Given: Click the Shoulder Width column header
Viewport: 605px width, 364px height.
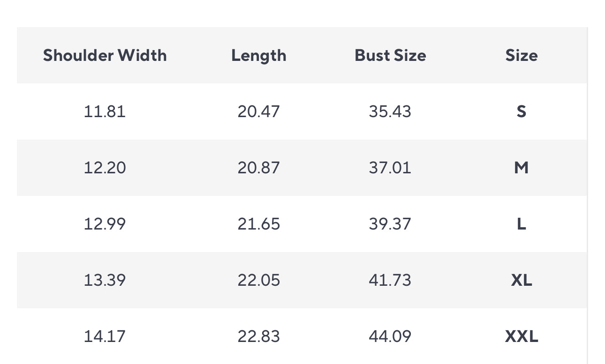Looking at the screenshot, I should (105, 55).
